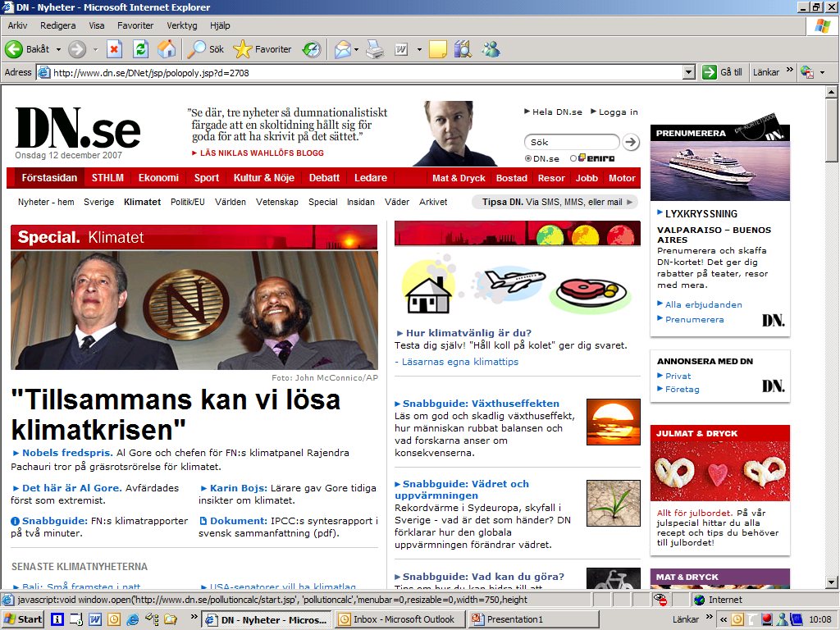Expand the Mail button dropdown arrow
This screenshot has height=630, width=840.
(356, 49)
